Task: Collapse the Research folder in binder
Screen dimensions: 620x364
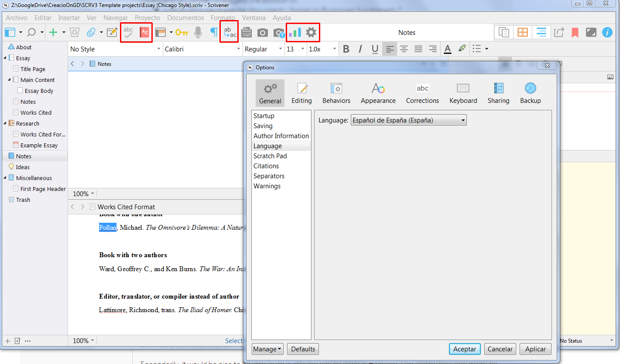Action: (x=5, y=123)
